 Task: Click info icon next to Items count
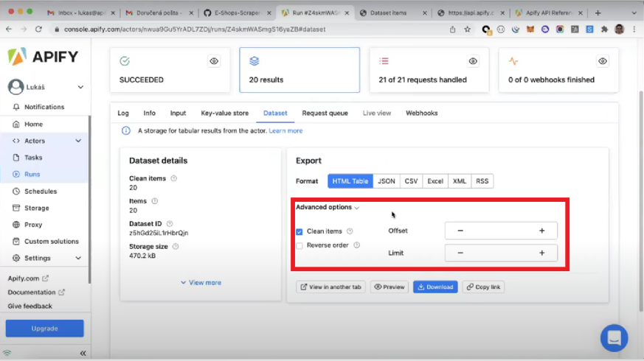pos(155,201)
